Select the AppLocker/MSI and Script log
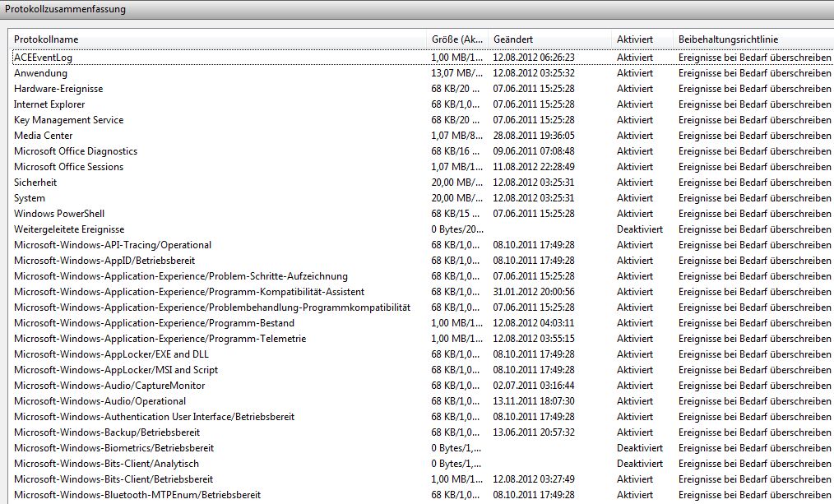 point(423,369)
